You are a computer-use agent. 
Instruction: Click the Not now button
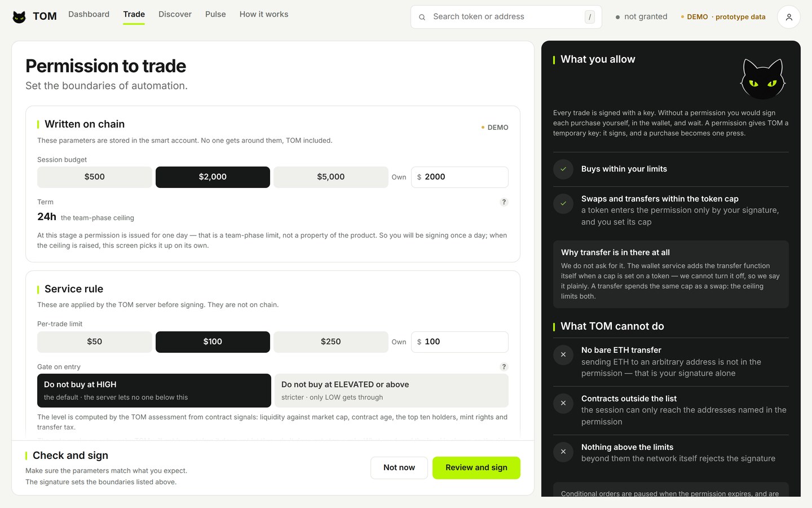click(x=399, y=468)
